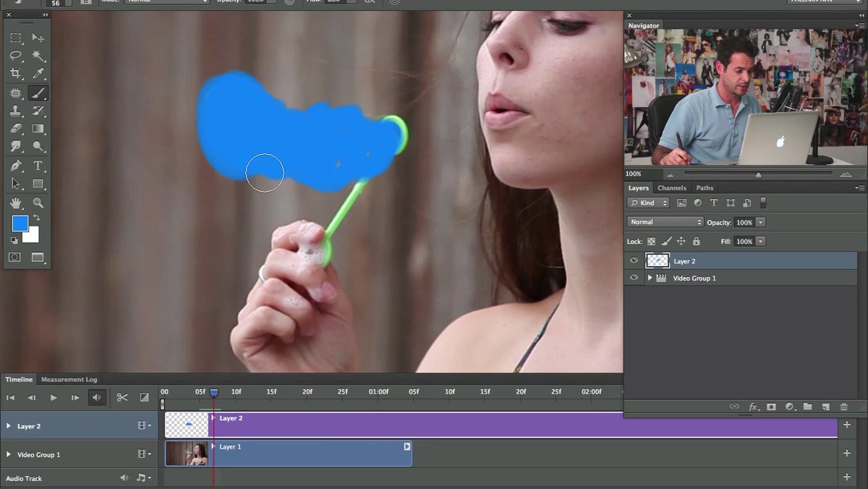This screenshot has height=489, width=868.
Task: Pick the Gradient tool
Action: [x=38, y=129]
